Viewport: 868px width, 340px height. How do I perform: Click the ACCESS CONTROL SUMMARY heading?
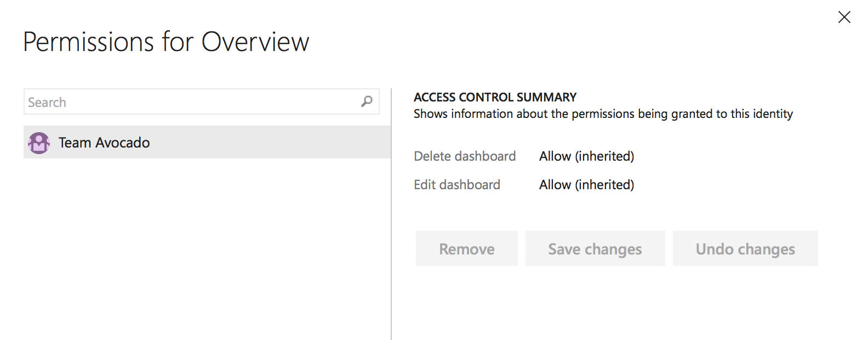(x=495, y=97)
